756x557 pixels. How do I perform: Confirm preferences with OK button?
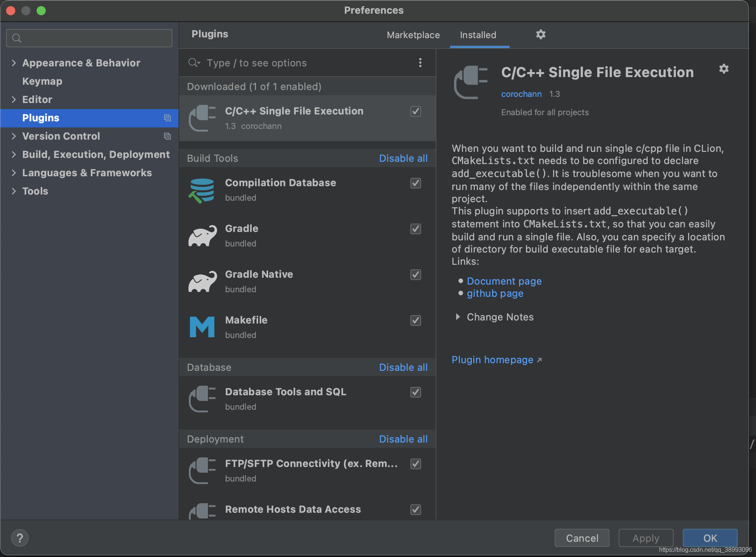point(710,538)
